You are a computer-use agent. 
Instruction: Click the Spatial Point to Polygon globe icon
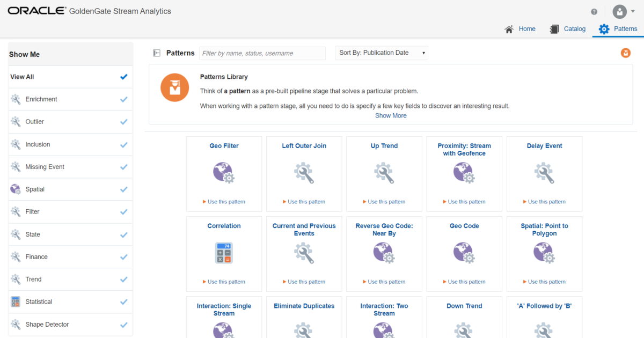coord(544,253)
